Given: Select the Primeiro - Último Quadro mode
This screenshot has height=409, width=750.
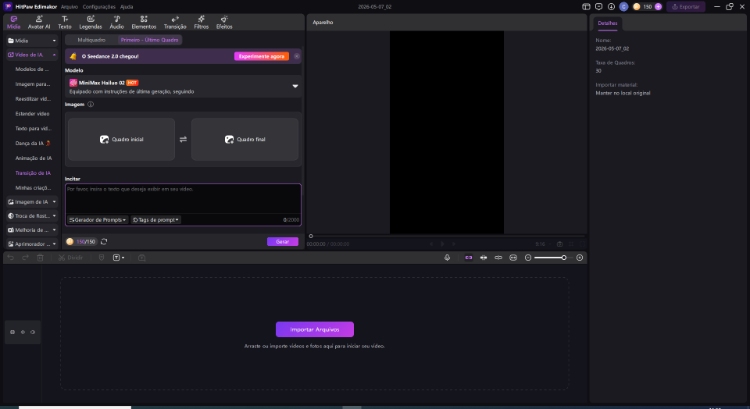Looking at the screenshot, I should (x=149, y=40).
